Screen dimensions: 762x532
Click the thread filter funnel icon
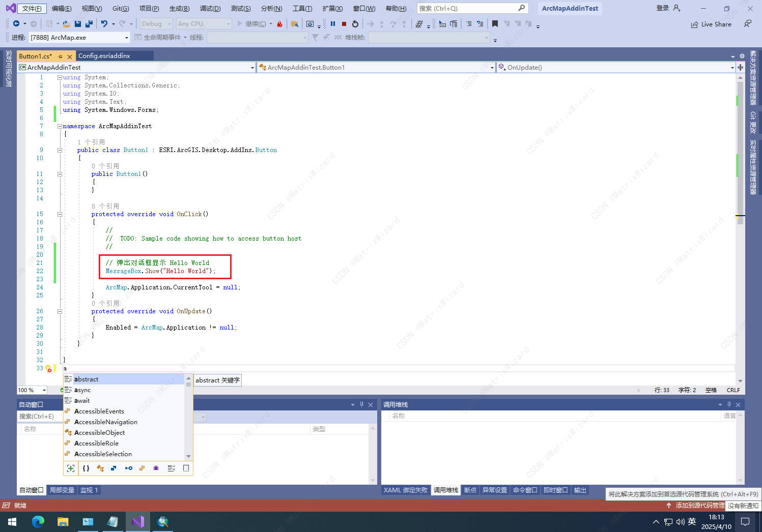click(x=315, y=38)
